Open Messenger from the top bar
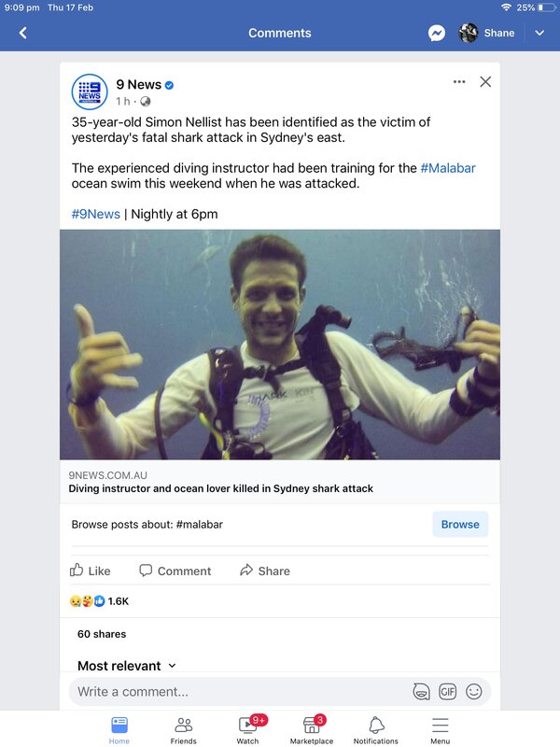 [437, 33]
